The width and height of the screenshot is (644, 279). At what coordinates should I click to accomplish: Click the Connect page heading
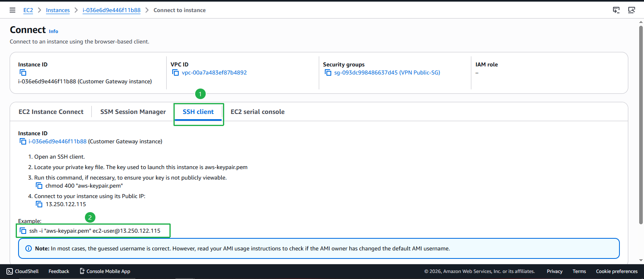[28, 30]
